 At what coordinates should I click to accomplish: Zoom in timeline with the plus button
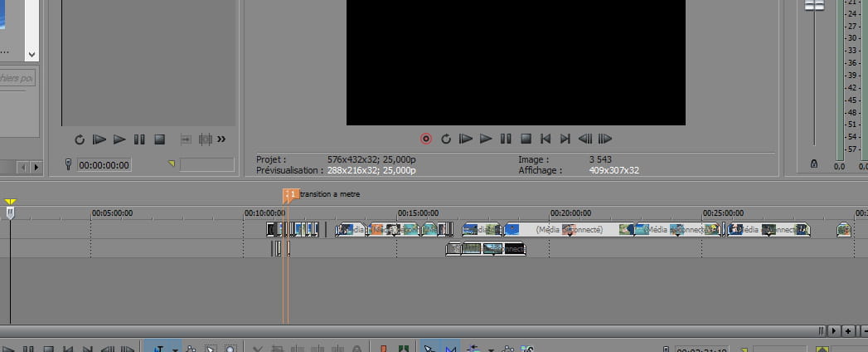pos(848,331)
